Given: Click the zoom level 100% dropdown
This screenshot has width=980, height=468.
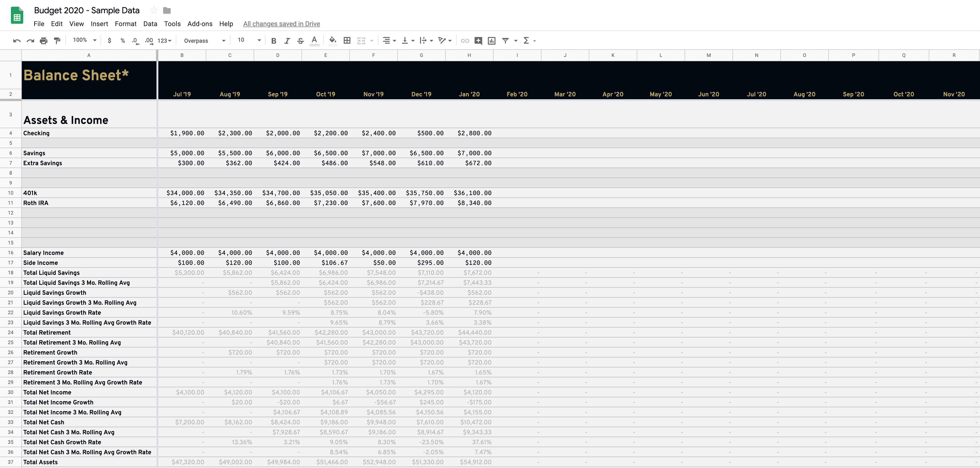Looking at the screenshot, I should [x=83, y=41].
